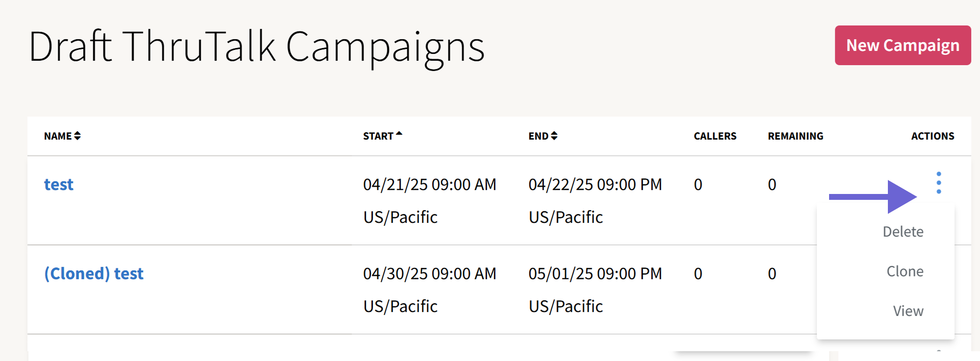Open the test campaign link
Screen dimensions: 980x361
(59, 185)
